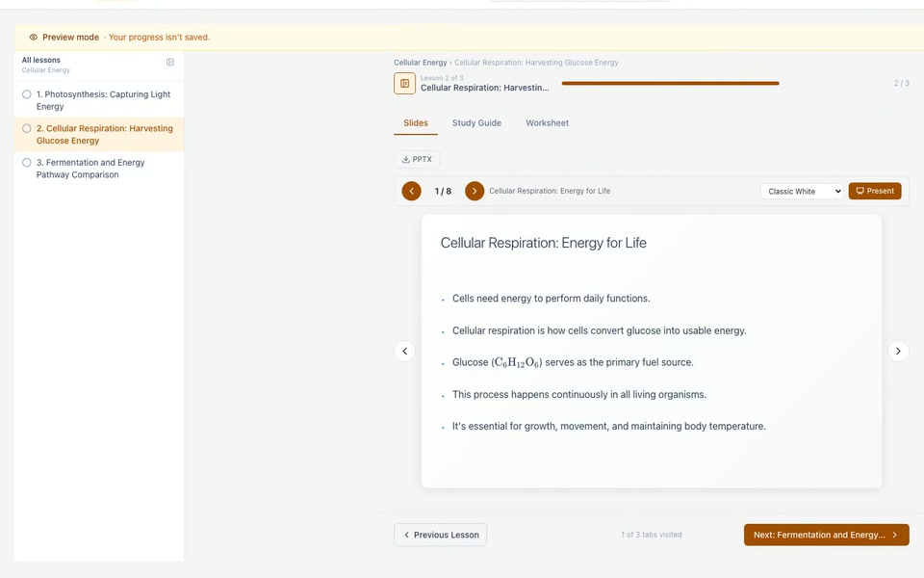This screenshot has height=578, width=924.
Task: Open the Classic White theme dropdown
Action: 802,191
